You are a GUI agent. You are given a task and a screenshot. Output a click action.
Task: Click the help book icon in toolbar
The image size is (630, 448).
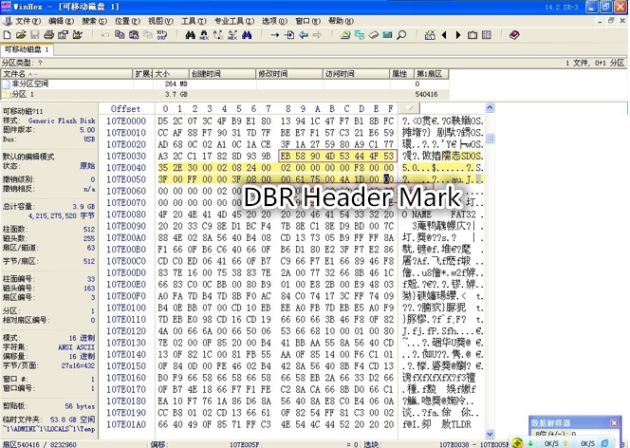click(514, 34)
